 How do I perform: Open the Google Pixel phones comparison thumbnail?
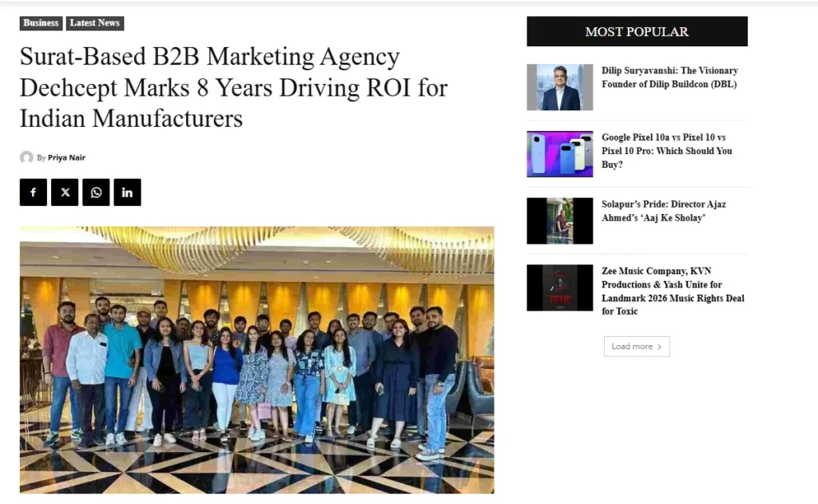coord(559,154)
